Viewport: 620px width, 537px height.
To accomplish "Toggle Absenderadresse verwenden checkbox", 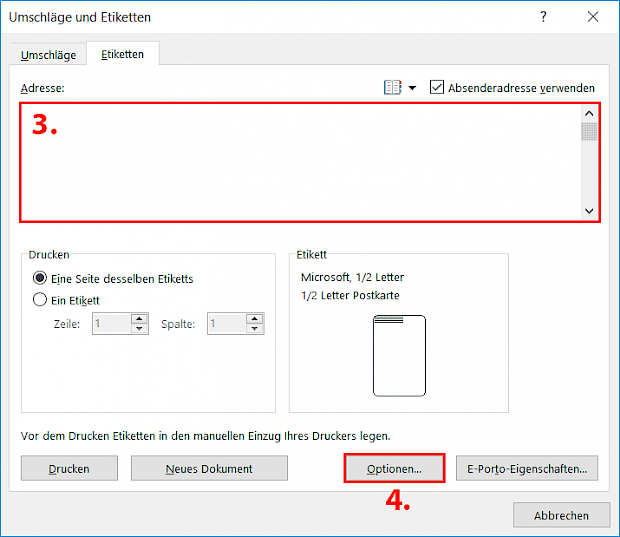I will pos(437,87).
